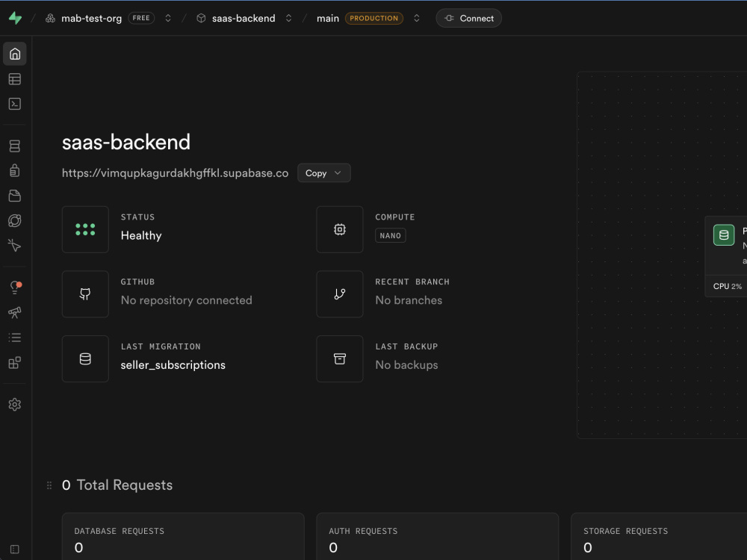Open the Storage Requests card
Viewport: 747px width, 560px height.
click(659, 537)
